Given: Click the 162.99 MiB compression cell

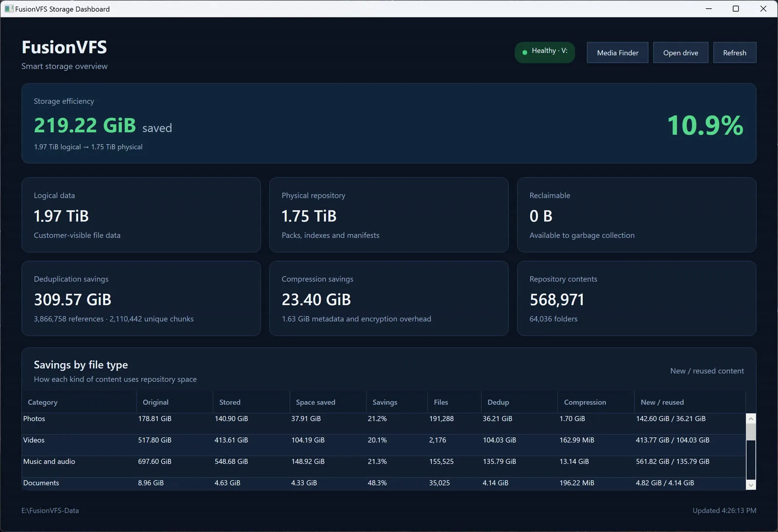Looking at the screenshot, I should click(577, 440).
